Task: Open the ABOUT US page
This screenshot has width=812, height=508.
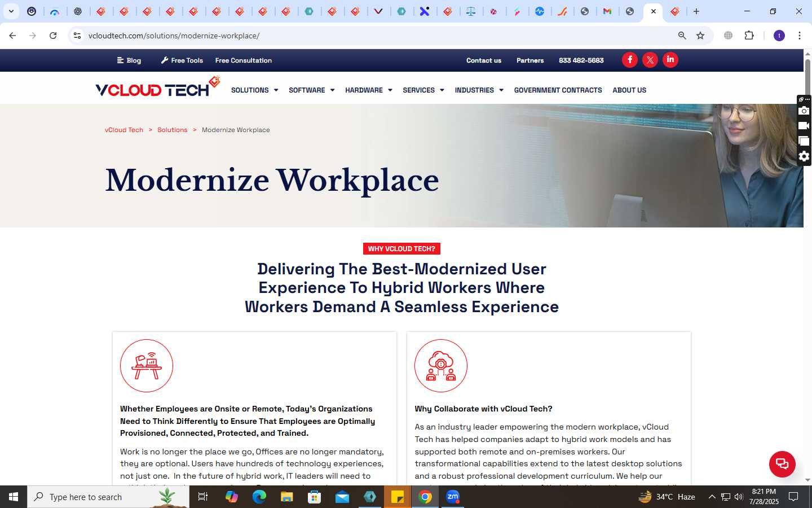Action: point(629,90)
